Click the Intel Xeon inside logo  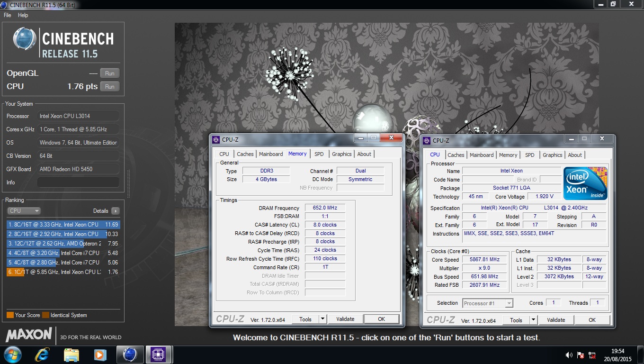tap(585, 183)
